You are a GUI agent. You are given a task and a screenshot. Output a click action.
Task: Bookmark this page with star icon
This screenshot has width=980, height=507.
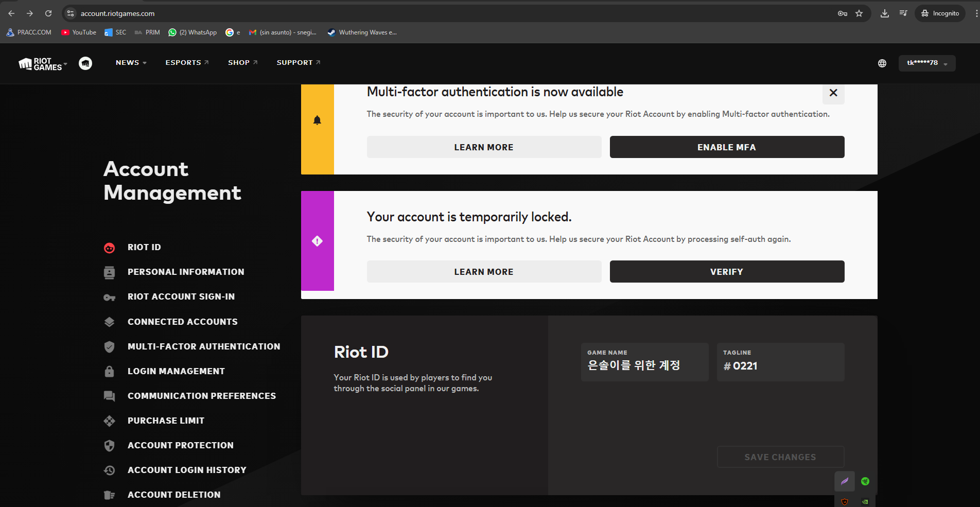coord(859,13)
